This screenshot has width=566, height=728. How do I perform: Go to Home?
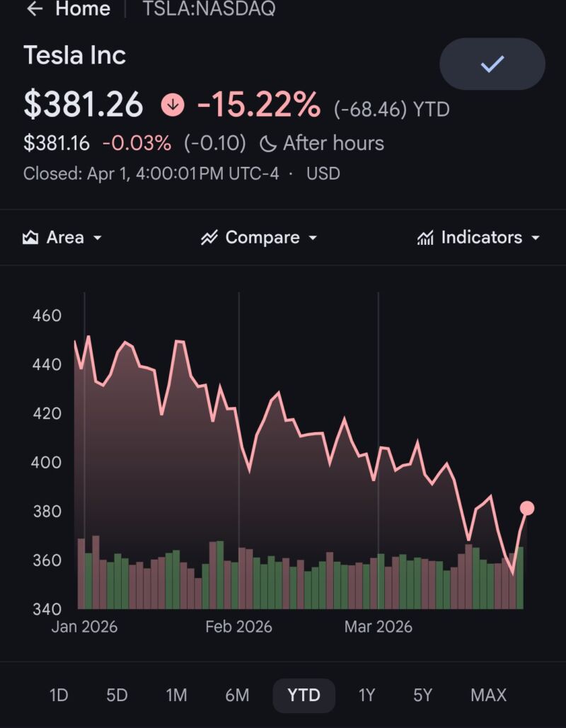[x=83, y=9]
